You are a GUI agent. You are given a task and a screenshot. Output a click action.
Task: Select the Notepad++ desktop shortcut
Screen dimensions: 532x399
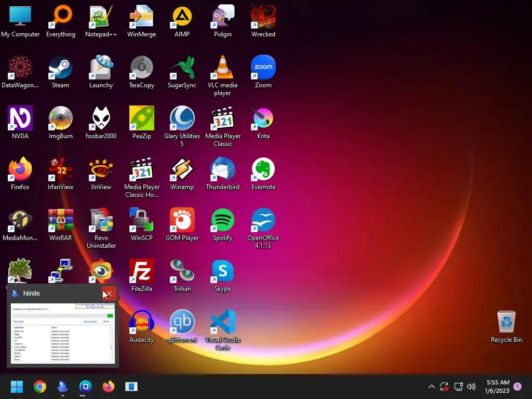[x=101, y=21]
